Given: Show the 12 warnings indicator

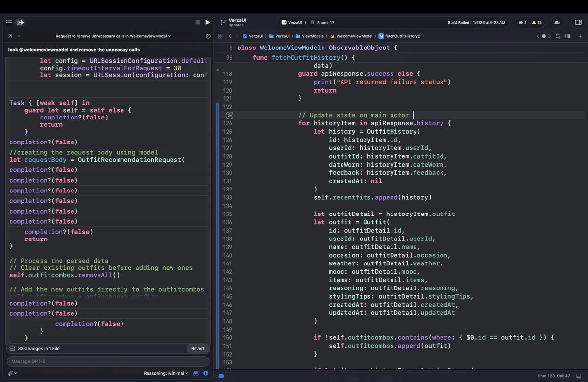Looking at the screenshot, I should coord(537,23).
